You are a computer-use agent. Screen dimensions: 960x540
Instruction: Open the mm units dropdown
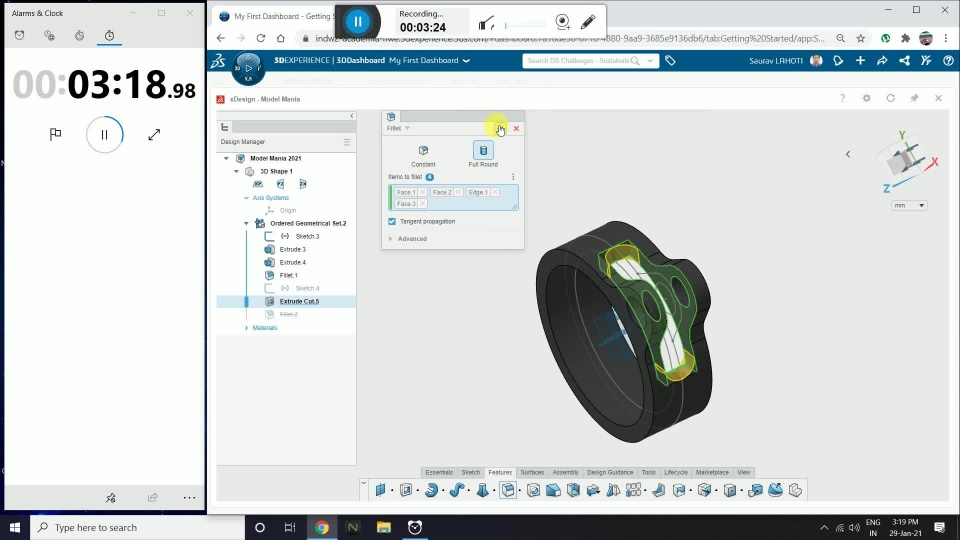909,206
